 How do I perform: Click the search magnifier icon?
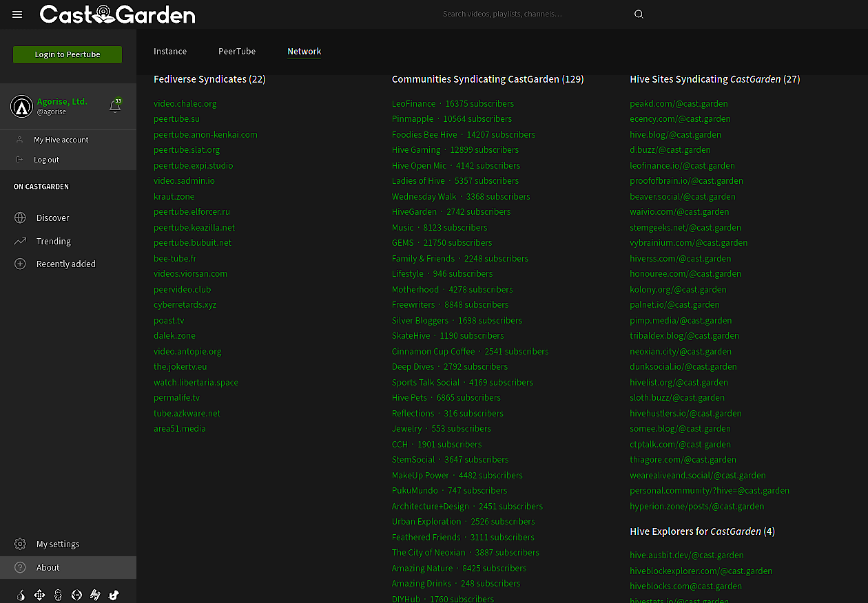639,14
